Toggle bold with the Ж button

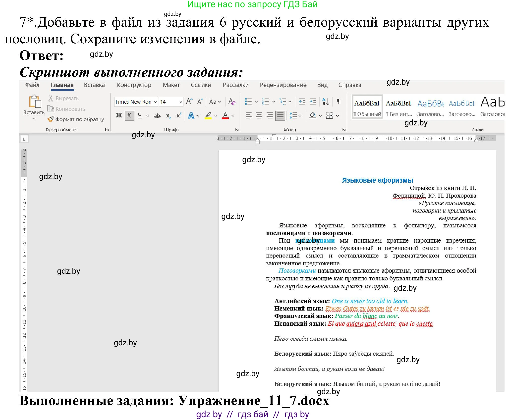tap(119, 115)
